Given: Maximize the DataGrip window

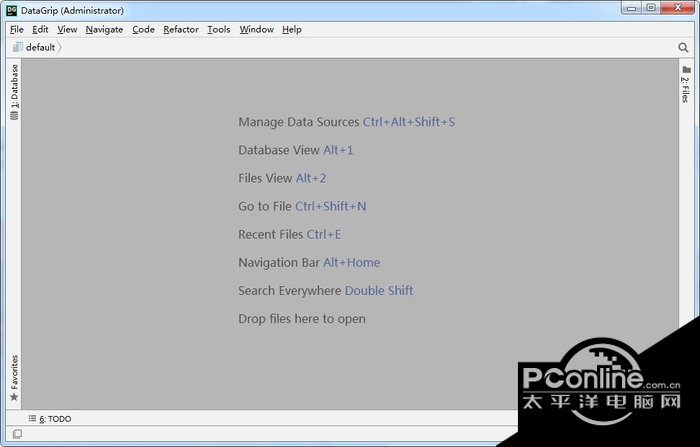Looking at the screenshot, I should tap(651, 8).
